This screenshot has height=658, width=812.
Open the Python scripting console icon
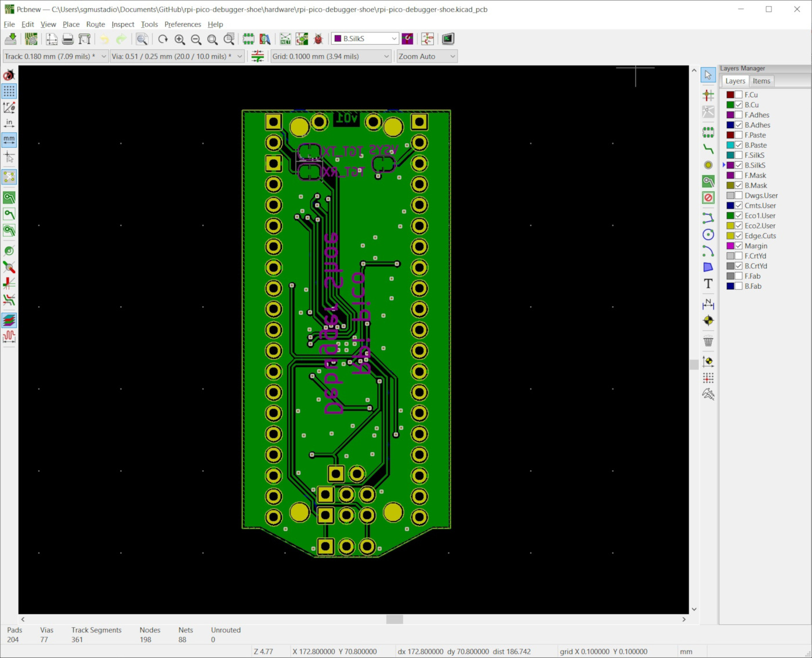pos(448,39)
